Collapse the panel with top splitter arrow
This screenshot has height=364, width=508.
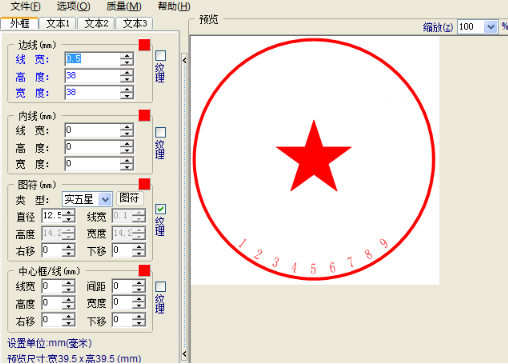184,60
